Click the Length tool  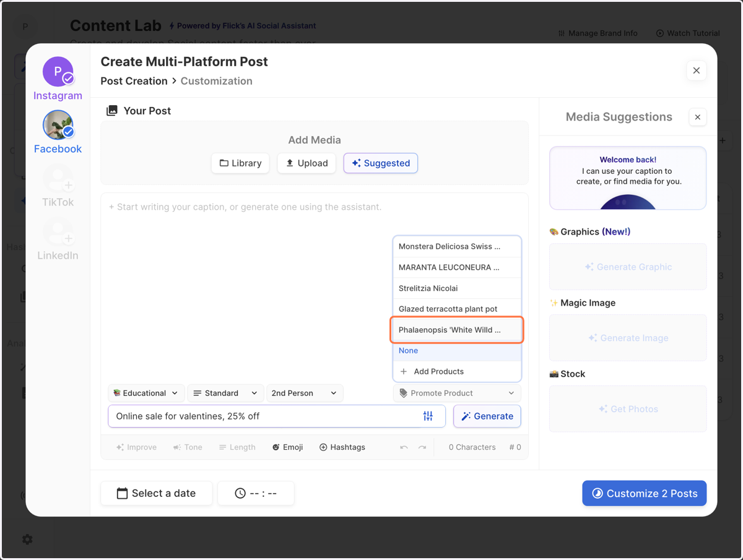pos(237,447)
